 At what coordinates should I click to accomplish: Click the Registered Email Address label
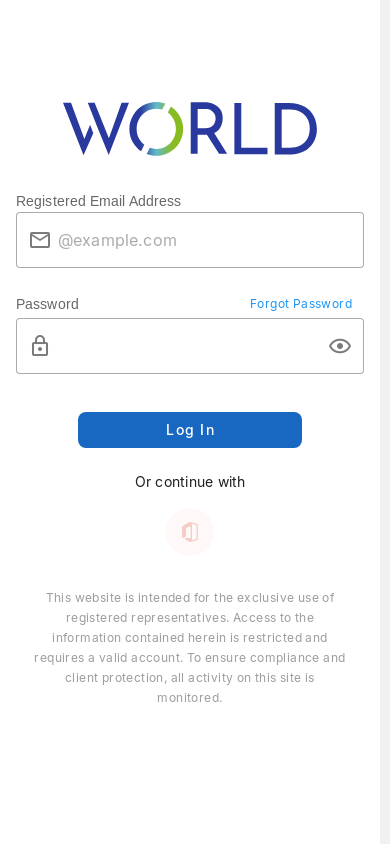click(x=98, y=201)
